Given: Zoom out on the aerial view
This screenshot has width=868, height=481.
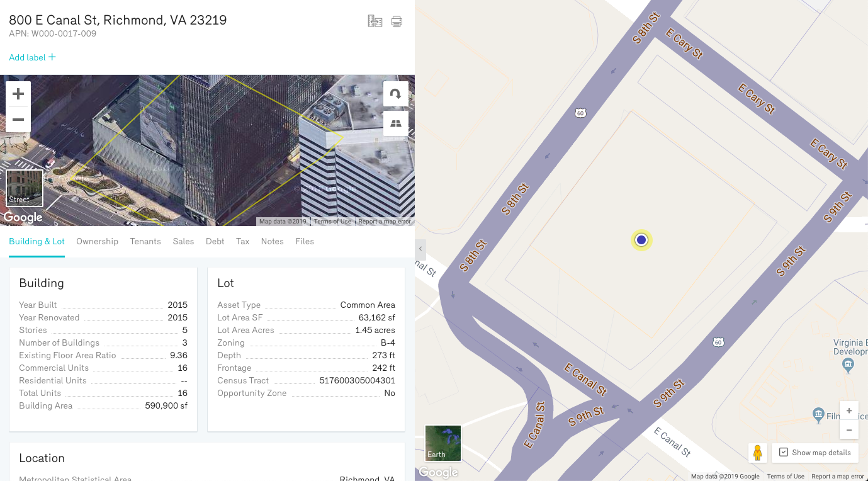Looking at the screenshot, I should coord(18,120).
